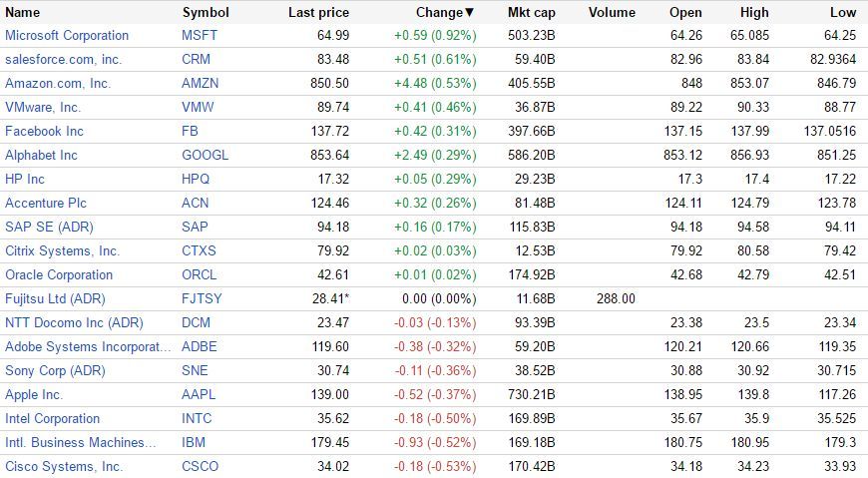Select the GOOGL symbol link

click(205, 155)
